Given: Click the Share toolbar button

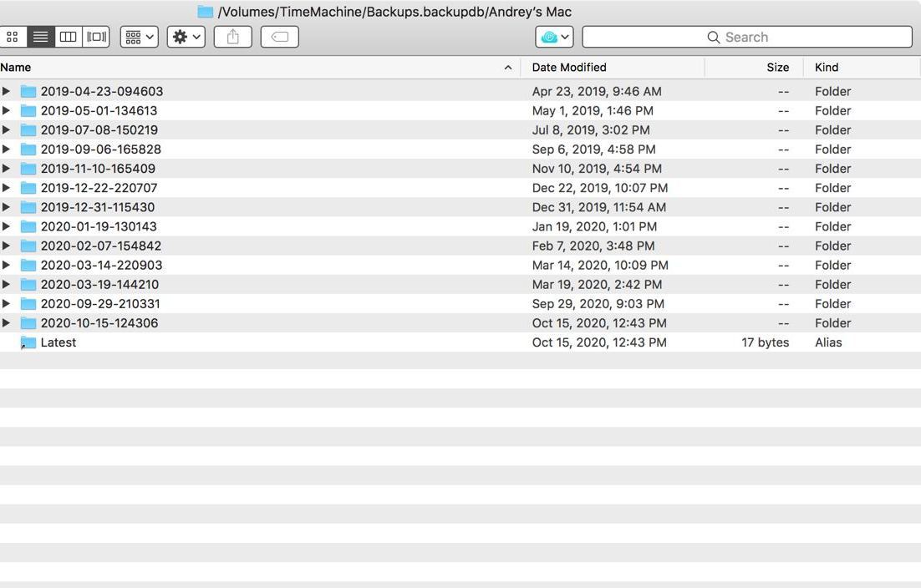Looking at the screenshot, I should [x=232, y=37].
